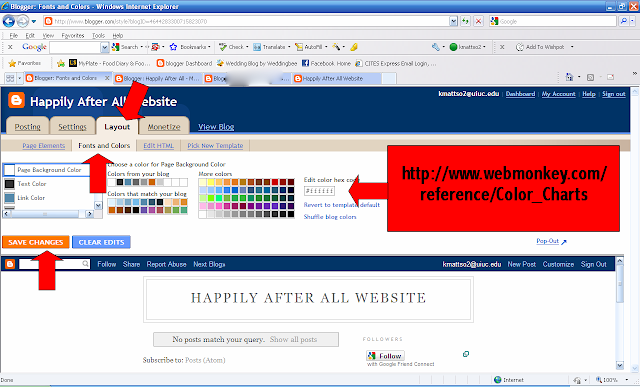Click the Save Changes button
The image size is (640, 387).
pyautogui.click(x=36, y=242)
